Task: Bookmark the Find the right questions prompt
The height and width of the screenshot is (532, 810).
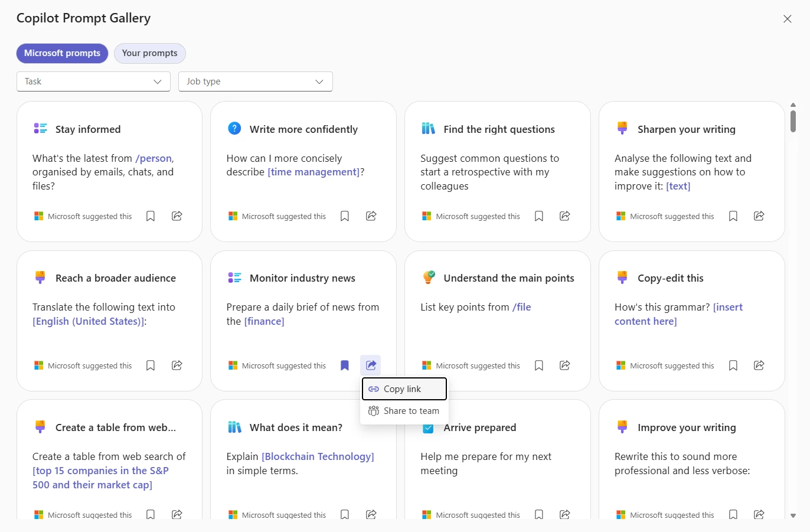Action: [x=539, y=216]
